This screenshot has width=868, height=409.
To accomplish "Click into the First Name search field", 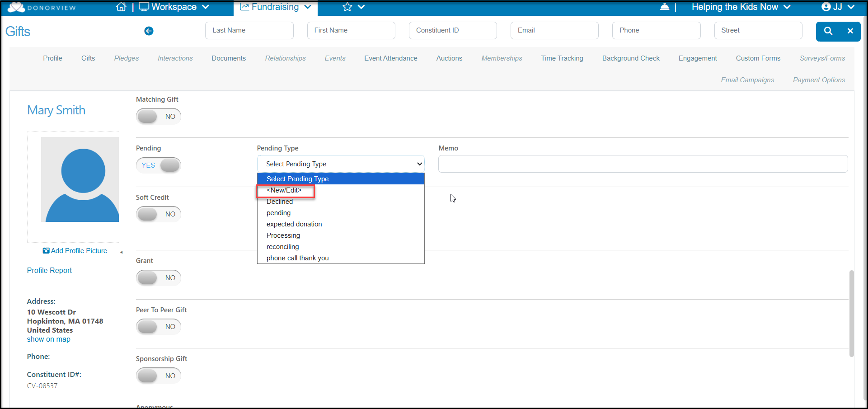I will click(351, 30).
